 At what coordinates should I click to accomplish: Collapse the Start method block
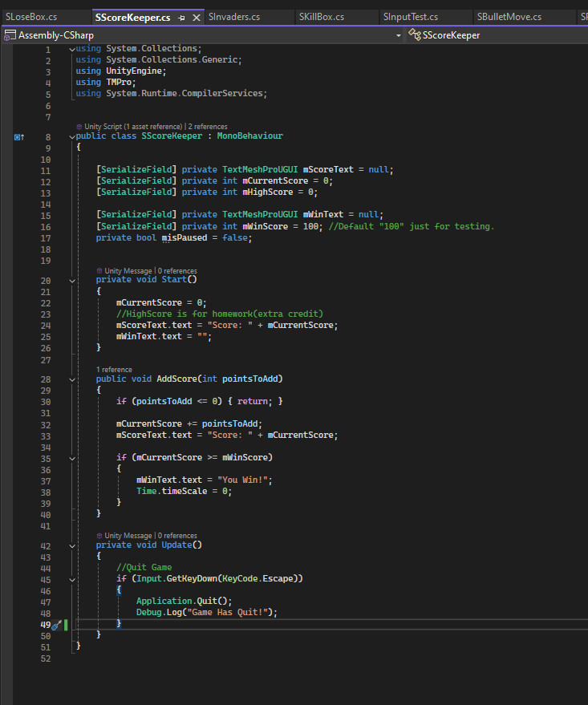(x=72, y=281)
